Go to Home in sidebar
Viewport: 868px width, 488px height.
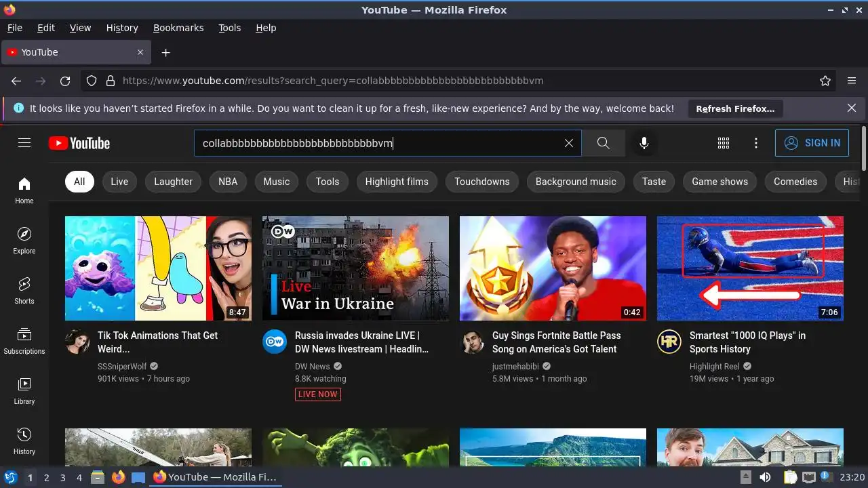24,190
